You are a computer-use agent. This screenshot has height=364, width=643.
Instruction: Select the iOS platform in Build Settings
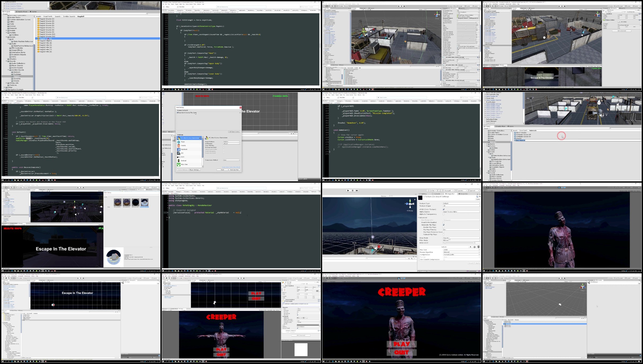(189, 153)
